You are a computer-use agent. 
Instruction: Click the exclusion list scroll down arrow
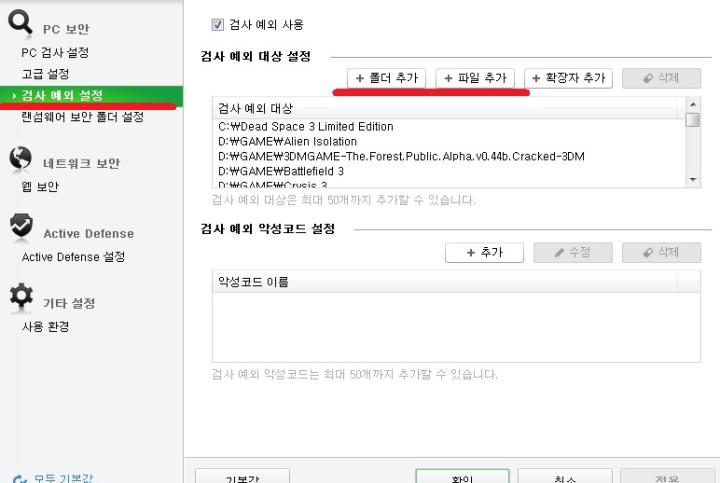point(692,180)
